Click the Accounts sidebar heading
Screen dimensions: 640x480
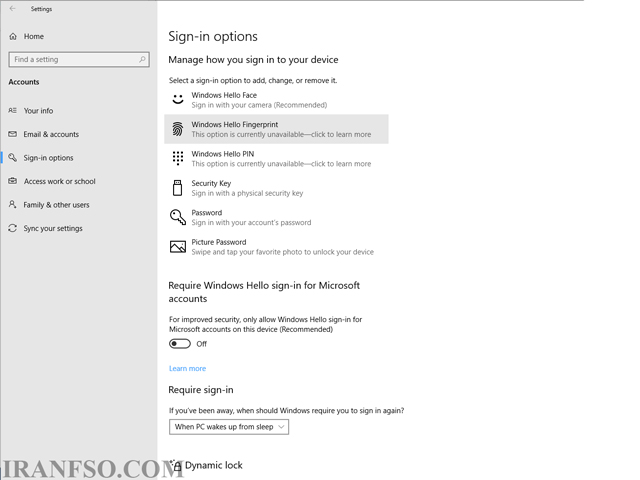[x=24, y=82]
